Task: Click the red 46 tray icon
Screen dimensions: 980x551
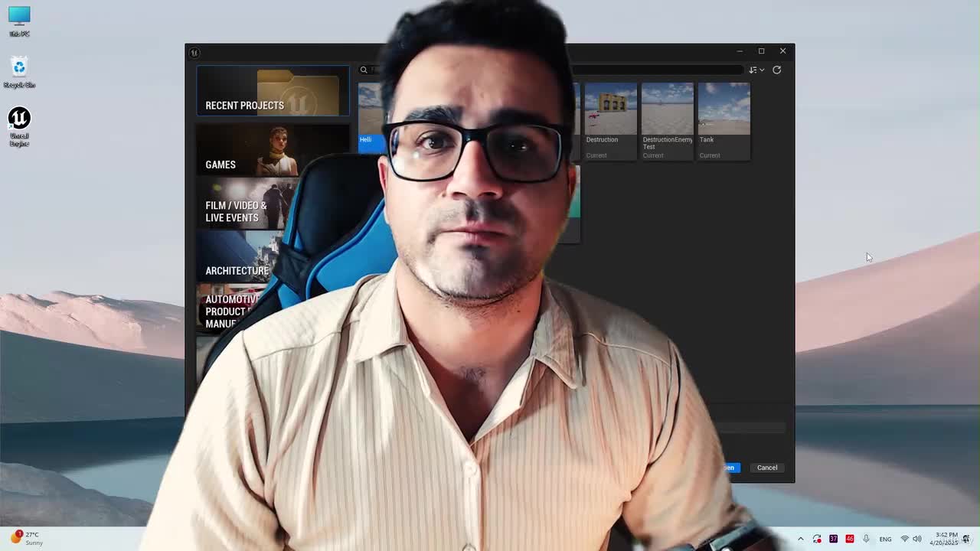Action: (x=849, y=539)
